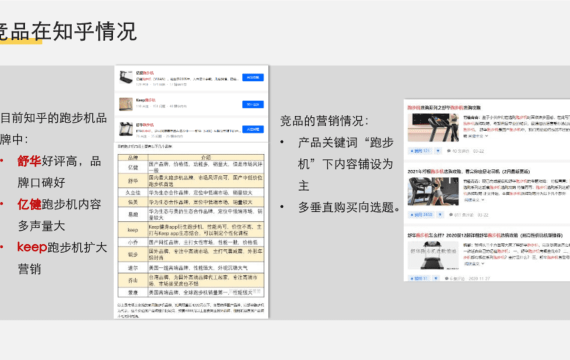This screenshot has height=360, width=570.
Task: Open the Shuhua treadmill topic thumbnail
Action: [x=126, y=129]
